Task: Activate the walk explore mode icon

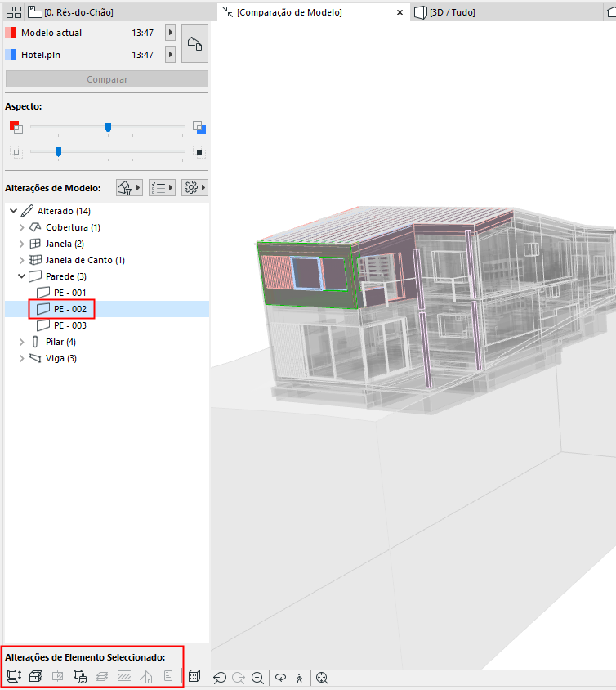Action: (300, 678)
